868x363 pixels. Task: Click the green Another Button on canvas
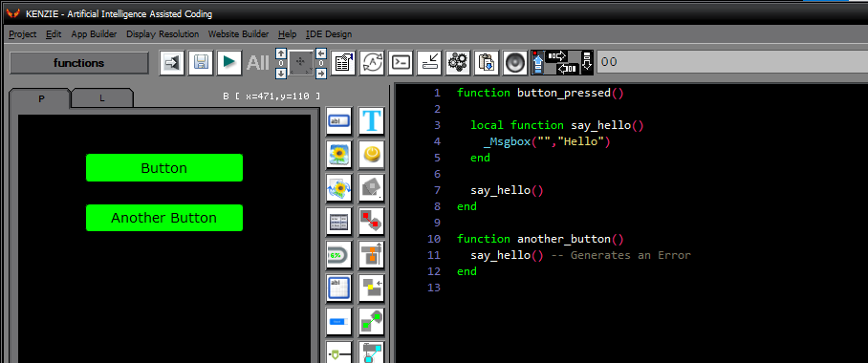pos(164,218)
